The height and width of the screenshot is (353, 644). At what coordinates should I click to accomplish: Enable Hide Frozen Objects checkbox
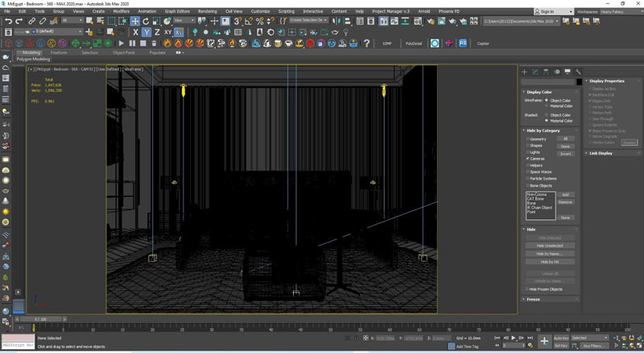coord(528,289)
